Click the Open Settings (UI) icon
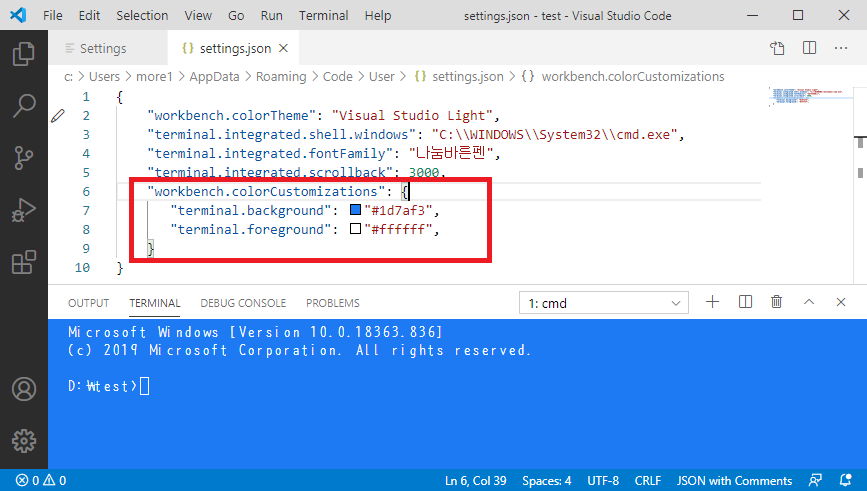This screenshot has width=867, height=491. [x=777, y=48]
